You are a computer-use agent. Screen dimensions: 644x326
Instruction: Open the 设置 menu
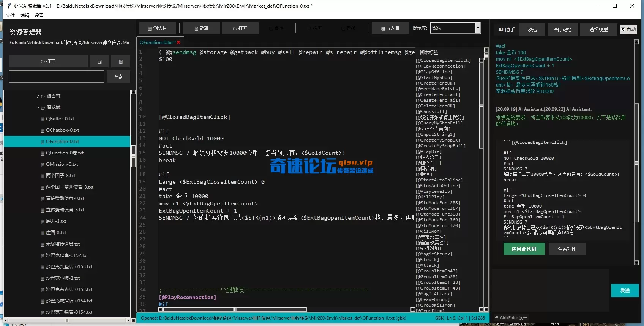pyautogui.click(x=39, y=16)
